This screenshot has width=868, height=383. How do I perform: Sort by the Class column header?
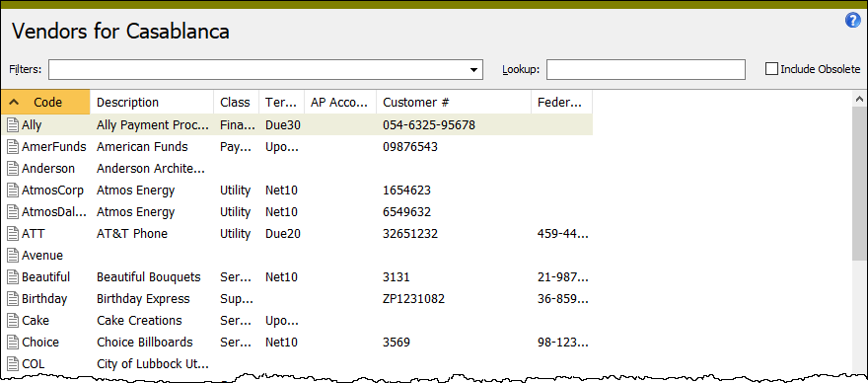pyautogui.click(x=237, y=102)
